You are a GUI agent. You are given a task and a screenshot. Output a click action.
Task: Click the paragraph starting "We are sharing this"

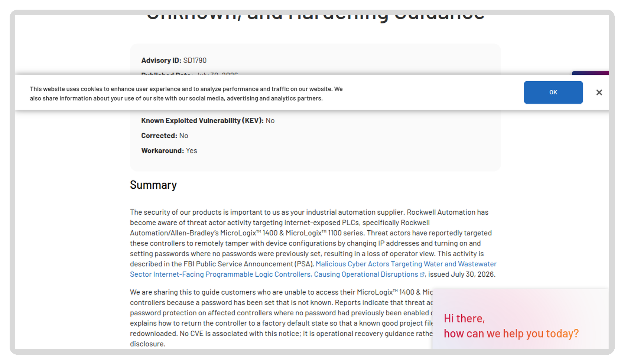pyautogui.click(x=281, y=318)
